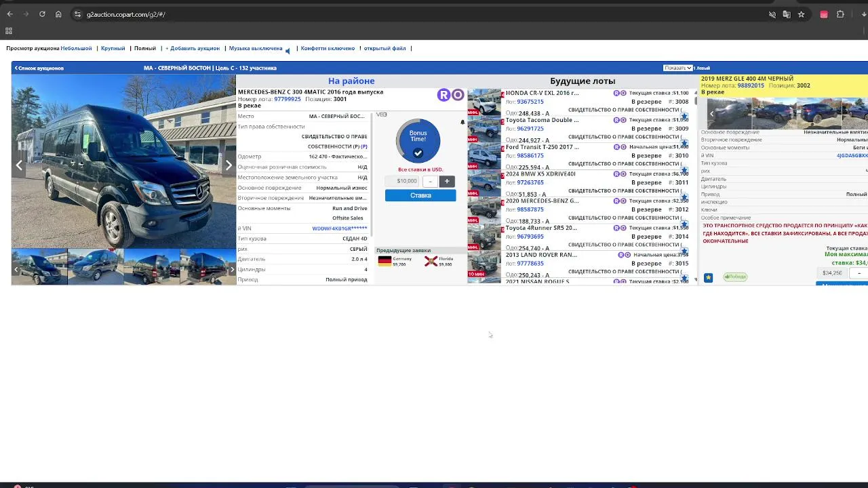Open the Показать dropdown
Screen dimensions: 868x488
click(x=677, y=68)
